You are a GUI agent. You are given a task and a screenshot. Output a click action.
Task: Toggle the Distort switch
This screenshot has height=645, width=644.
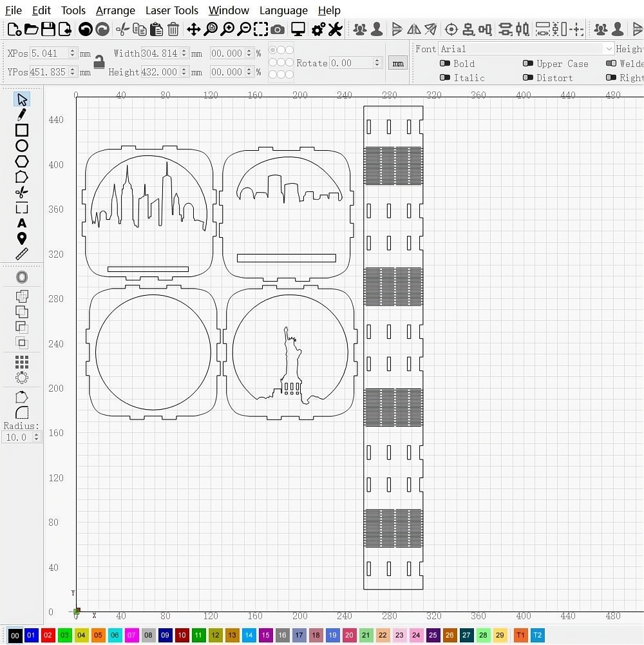pyautogui.click(x=528, y=77)
